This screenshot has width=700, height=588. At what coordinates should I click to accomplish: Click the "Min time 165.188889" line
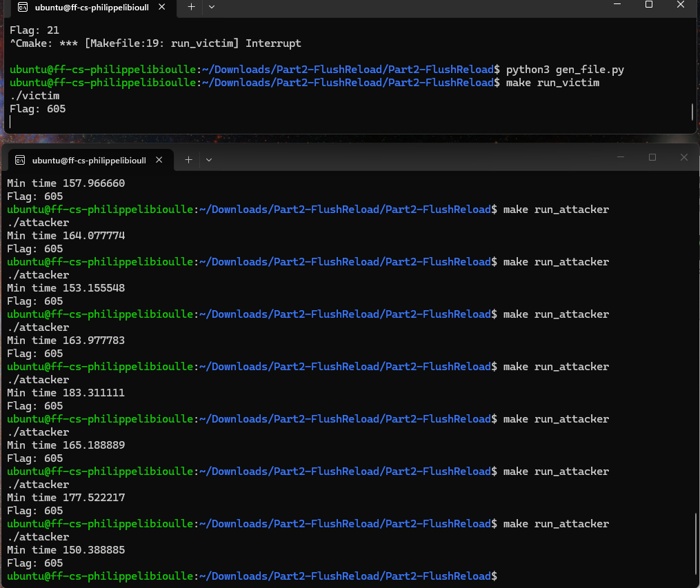[66, 445]
